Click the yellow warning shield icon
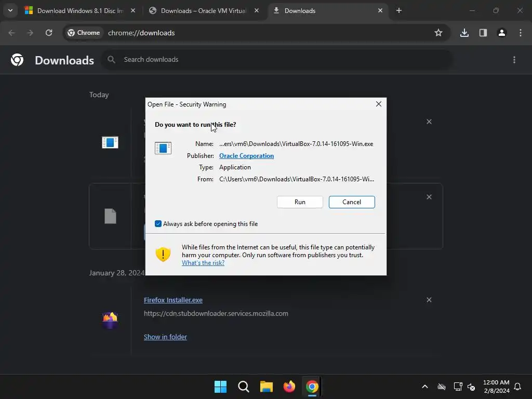This screenshot has height=399, width=532. coord(163,254)
